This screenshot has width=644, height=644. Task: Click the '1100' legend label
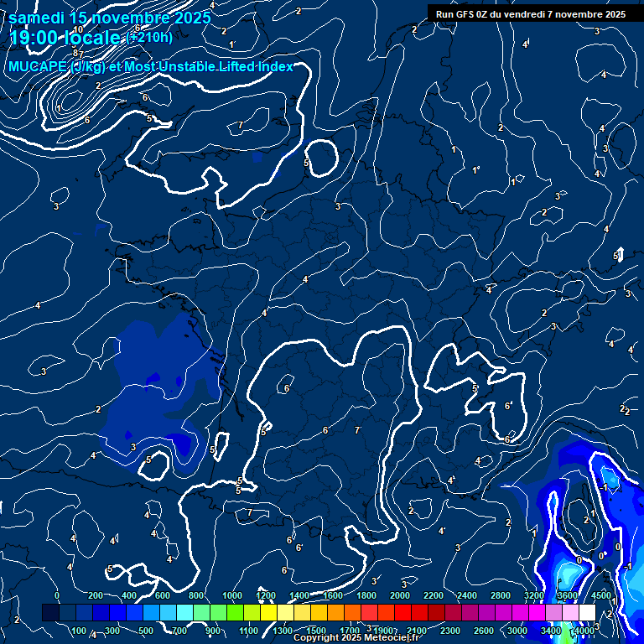pyautogui.click(x=249, y=631)
